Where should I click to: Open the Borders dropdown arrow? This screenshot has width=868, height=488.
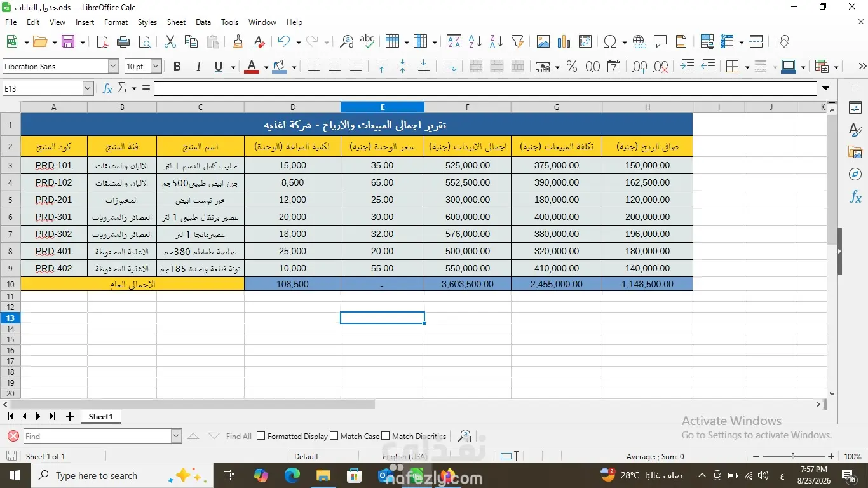coord(747,67)
